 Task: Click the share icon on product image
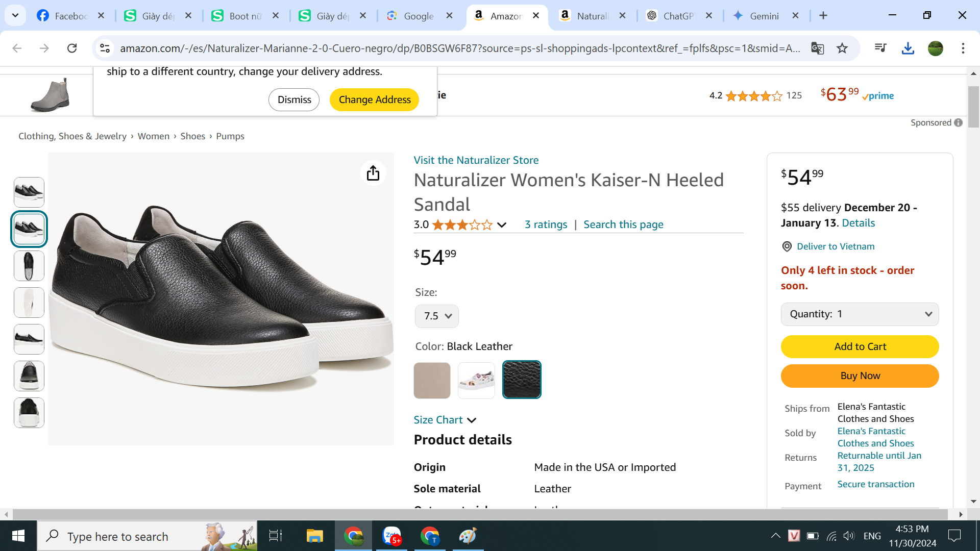(x=373, y=173)
